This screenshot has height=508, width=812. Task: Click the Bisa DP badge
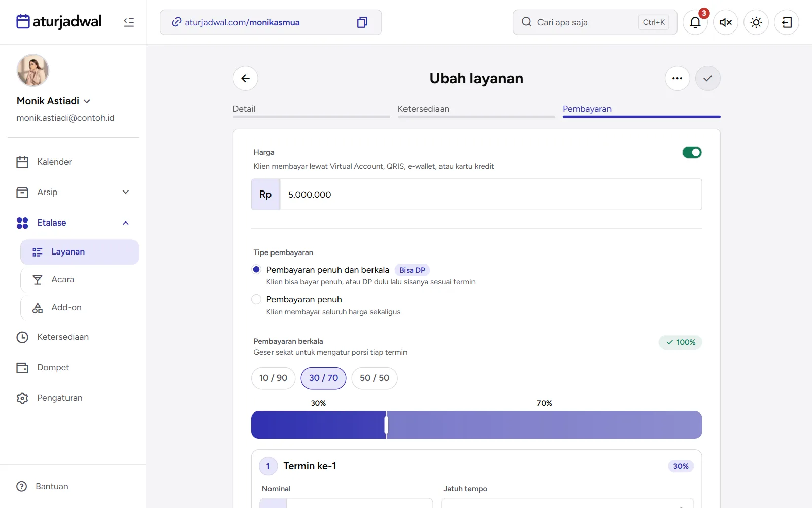click(412, 270)
